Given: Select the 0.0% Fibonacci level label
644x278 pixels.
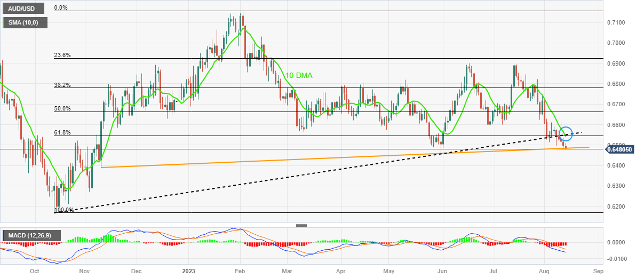Looking at the screenshot, I should [x=62, y=8].
